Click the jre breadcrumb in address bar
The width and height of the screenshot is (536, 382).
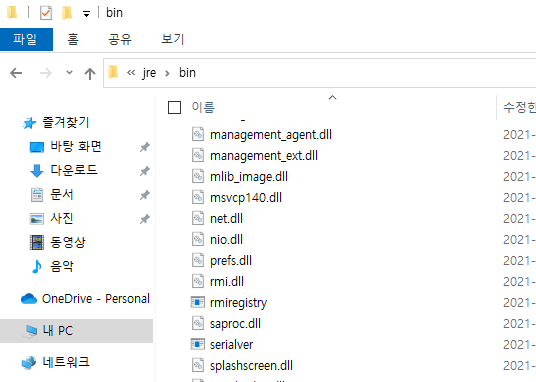[x=149, y=73]
